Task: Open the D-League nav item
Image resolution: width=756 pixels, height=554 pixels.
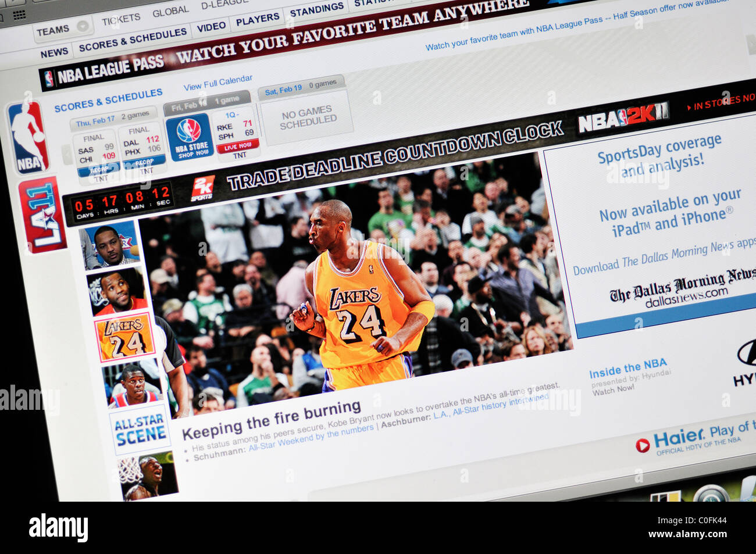Action: [224, 3]
